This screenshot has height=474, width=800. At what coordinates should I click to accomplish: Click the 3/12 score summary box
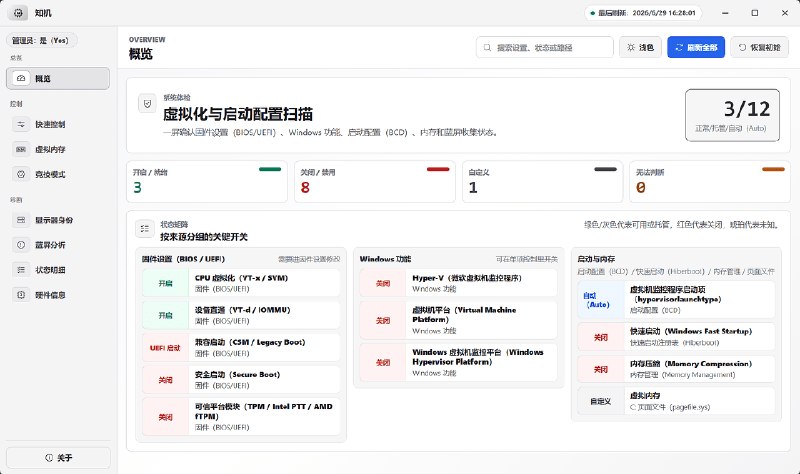(x=732, y=115)
